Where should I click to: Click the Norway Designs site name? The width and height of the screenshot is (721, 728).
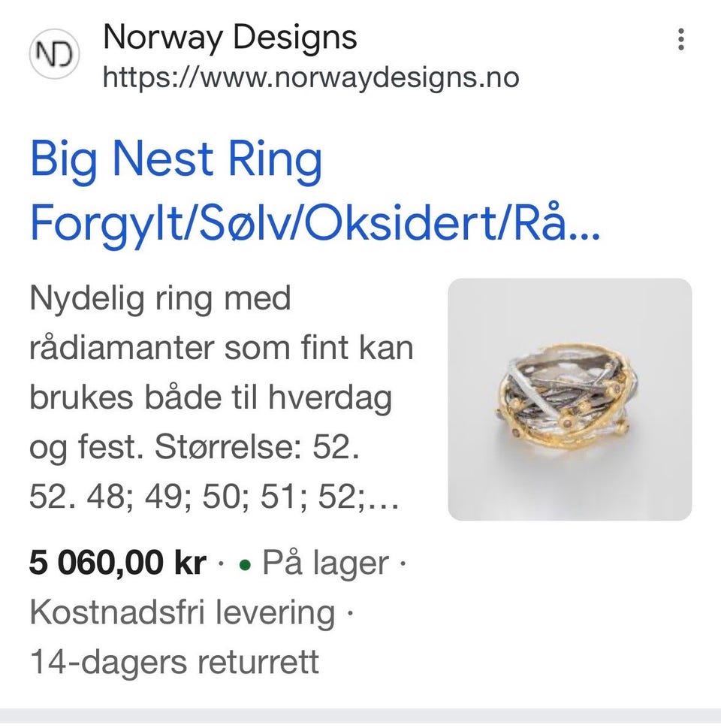230,38
